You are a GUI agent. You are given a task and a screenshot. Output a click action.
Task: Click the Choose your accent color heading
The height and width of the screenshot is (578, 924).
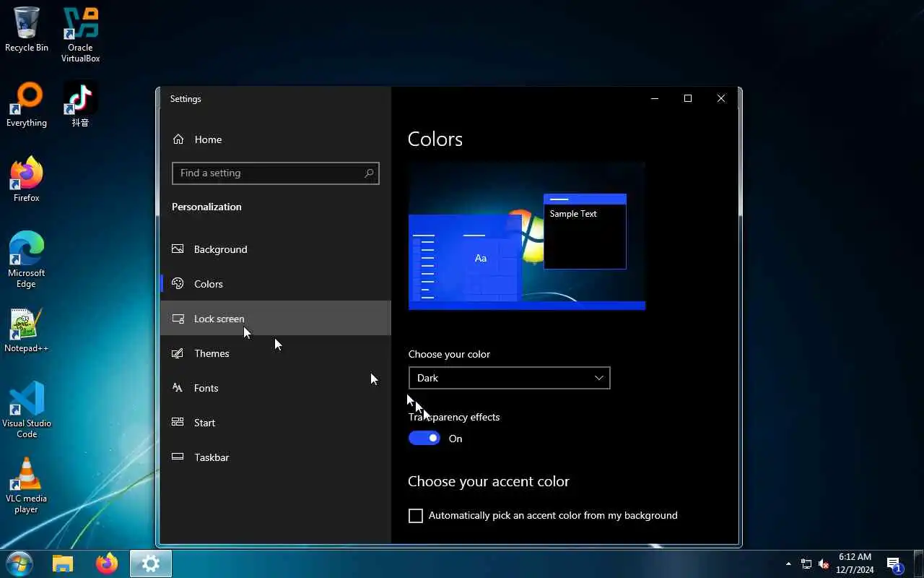tap(489, 481)
